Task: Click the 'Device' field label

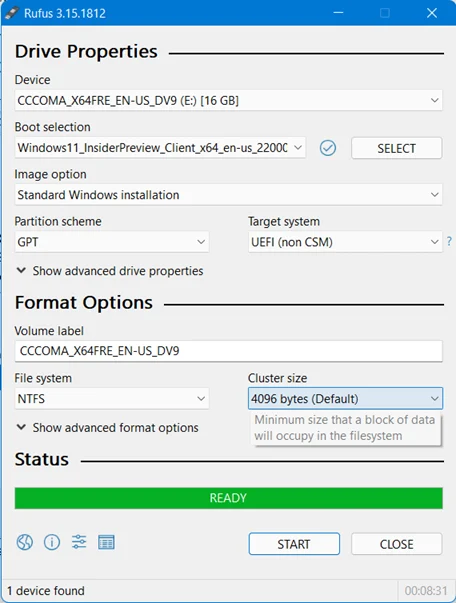Action: (32, 80)
